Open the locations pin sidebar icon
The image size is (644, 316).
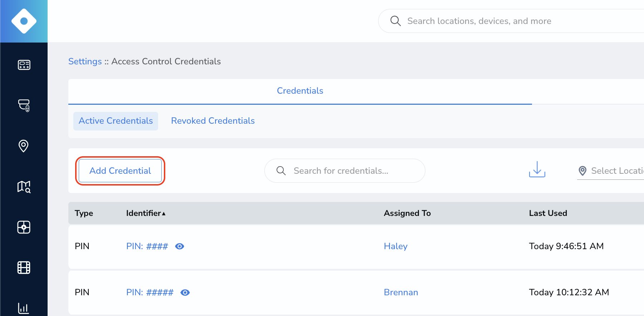point(24,146)
